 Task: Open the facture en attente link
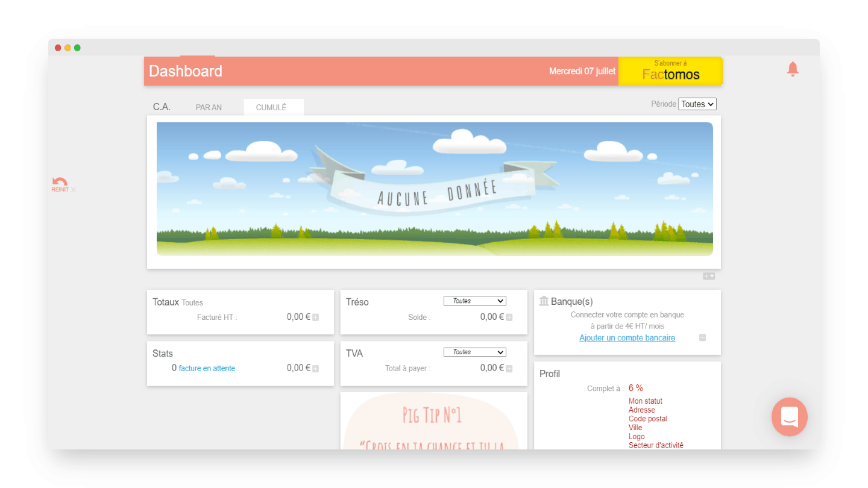[207, 368]
